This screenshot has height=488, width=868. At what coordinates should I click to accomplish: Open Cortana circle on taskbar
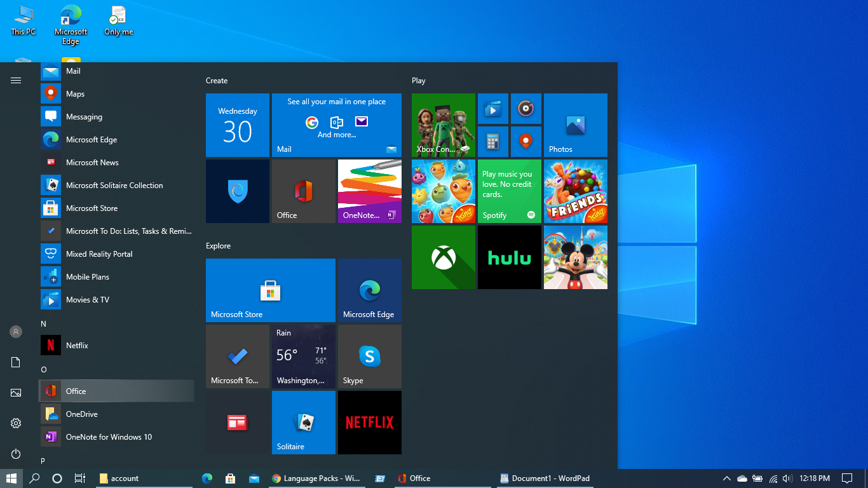point(57,478)
